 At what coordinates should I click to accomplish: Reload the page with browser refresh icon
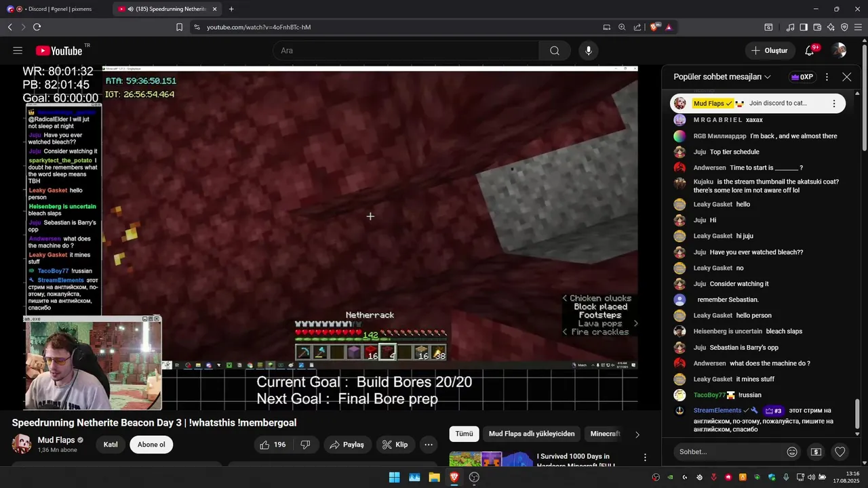click(37, 27)
